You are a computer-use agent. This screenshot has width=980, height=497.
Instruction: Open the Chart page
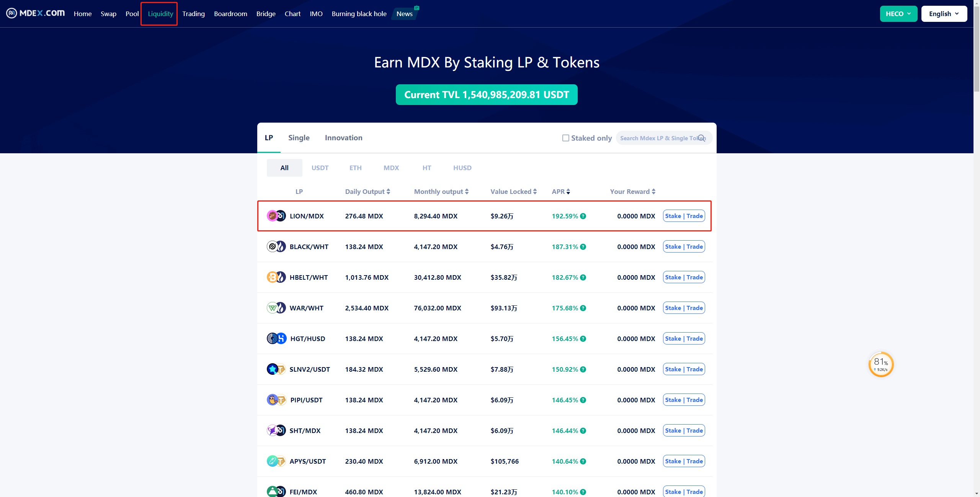(x=292, y=14)
